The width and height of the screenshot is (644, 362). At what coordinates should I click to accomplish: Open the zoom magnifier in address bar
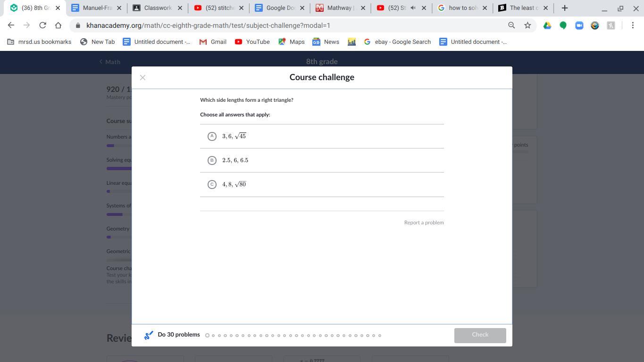coord(511,25)
